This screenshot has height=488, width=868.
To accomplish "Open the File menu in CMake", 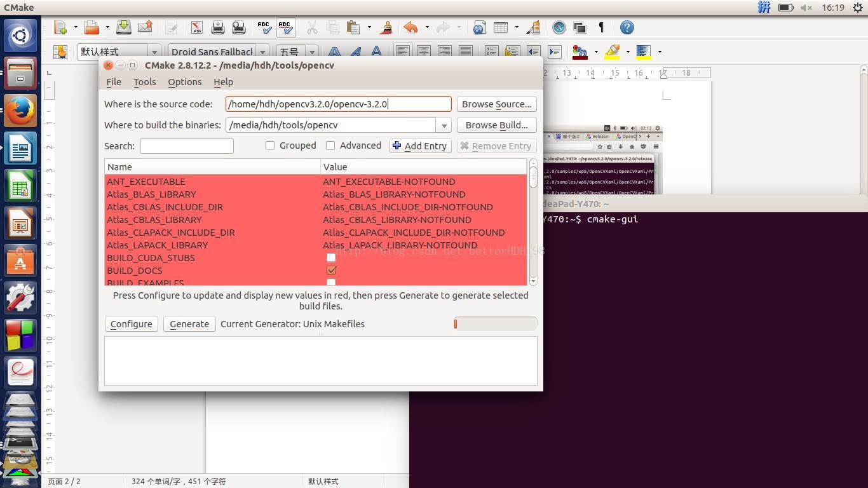I will 114,82.
